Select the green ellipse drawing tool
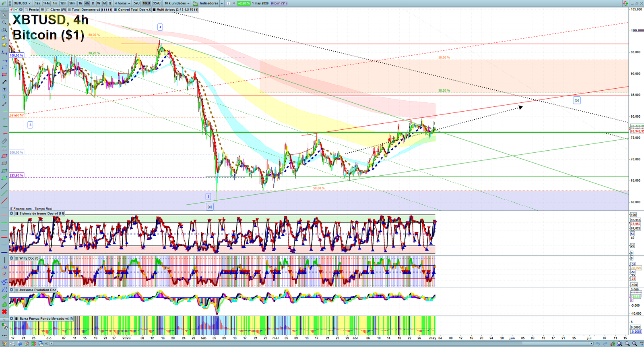644x347 pixels. click(x=4, y=171)
